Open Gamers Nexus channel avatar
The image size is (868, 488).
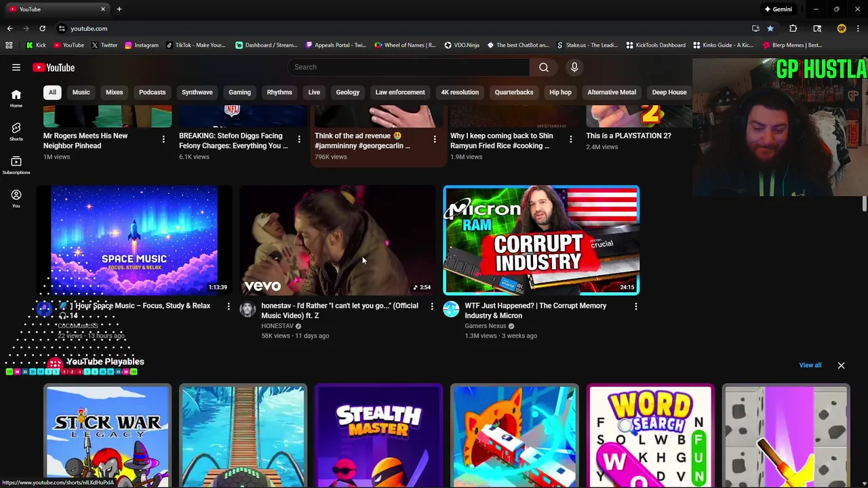pos(451,310)
